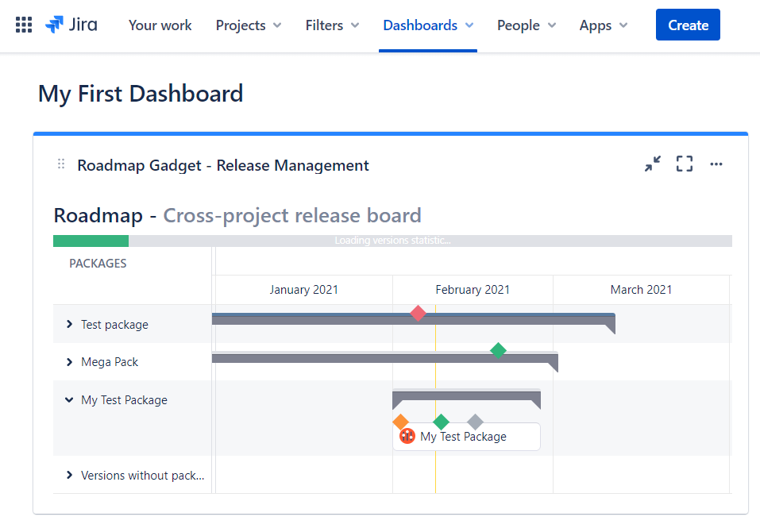Click the green diamond on Mega Pack

498,350
